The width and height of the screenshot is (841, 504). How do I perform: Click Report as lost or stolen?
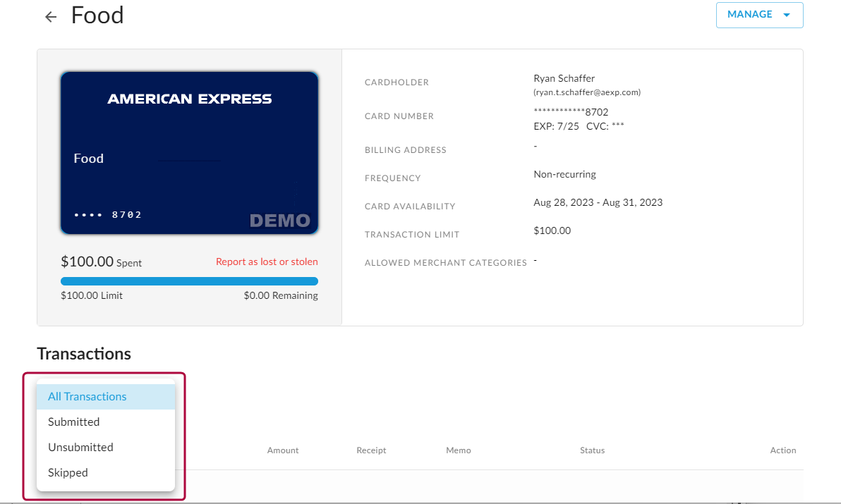(267, 262)
